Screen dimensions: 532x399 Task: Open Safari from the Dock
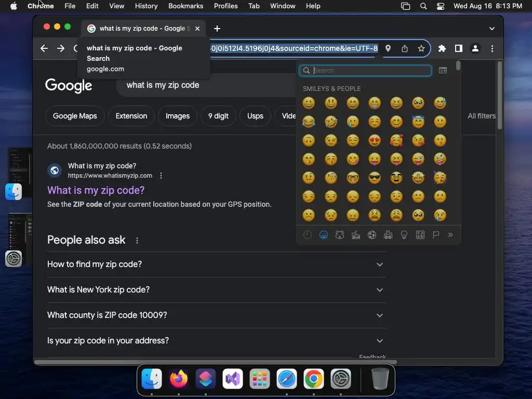coord(287,379)
